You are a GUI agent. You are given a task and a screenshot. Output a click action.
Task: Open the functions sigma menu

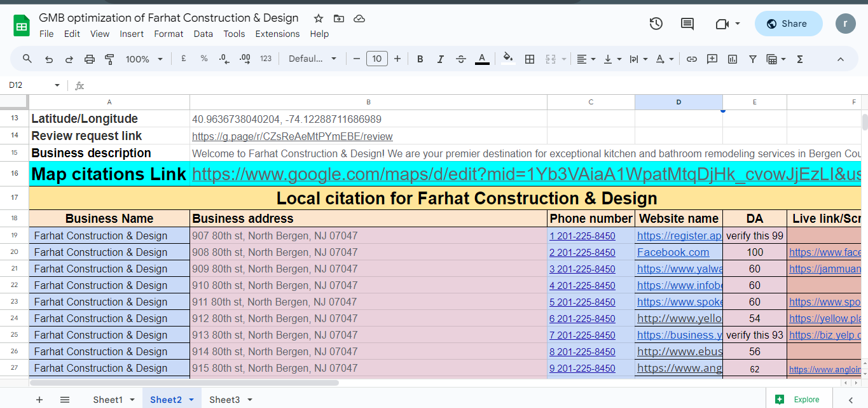(799, 58)
